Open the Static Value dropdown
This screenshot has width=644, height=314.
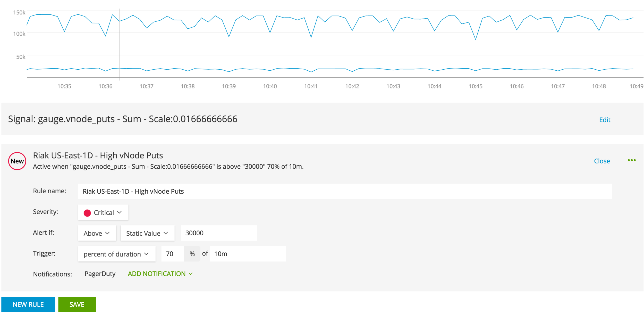tap(147, 233)
